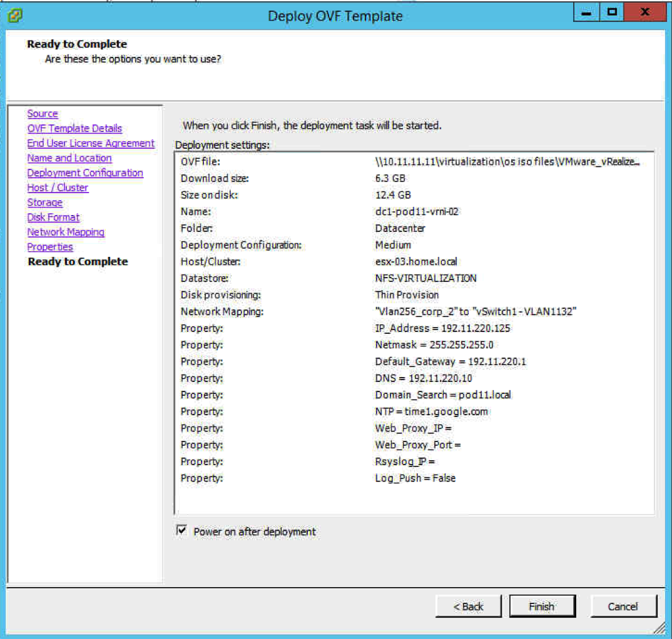The height and width of the screenshot is (639, 672).
Task: Toggle Power on after deployment checkbox
Action: pos(182,531)
